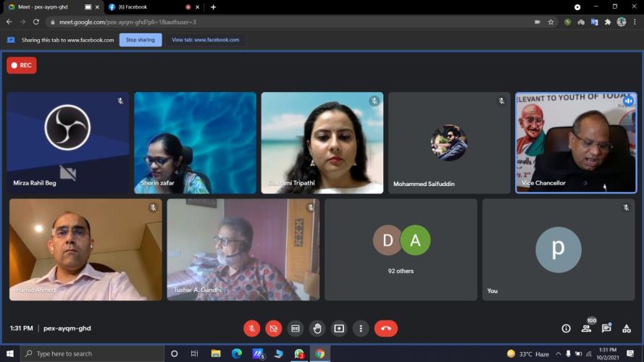Raise hand in the meeting
The image size is (644, 362).
point(317,328)
